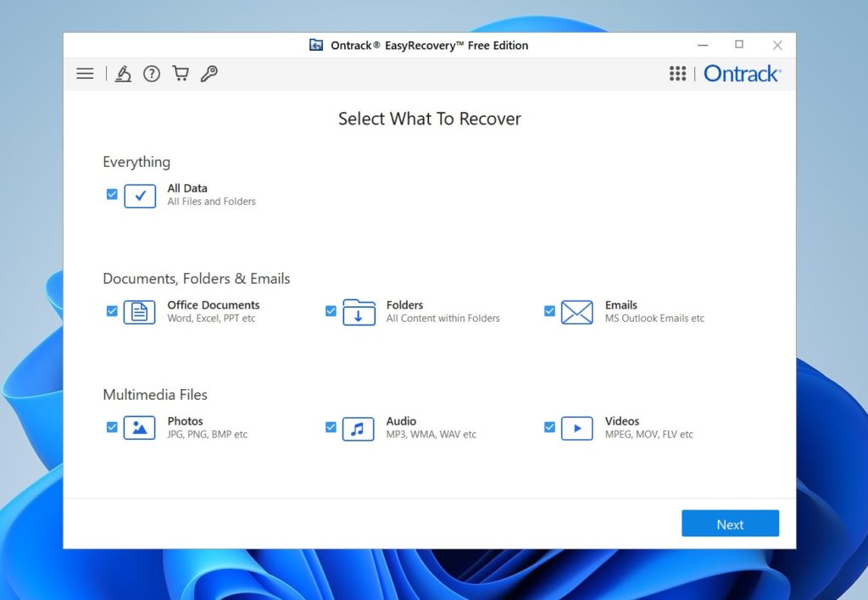Click the Photos image icon
The width and height of the screenshot is (868, 600).
140,427
